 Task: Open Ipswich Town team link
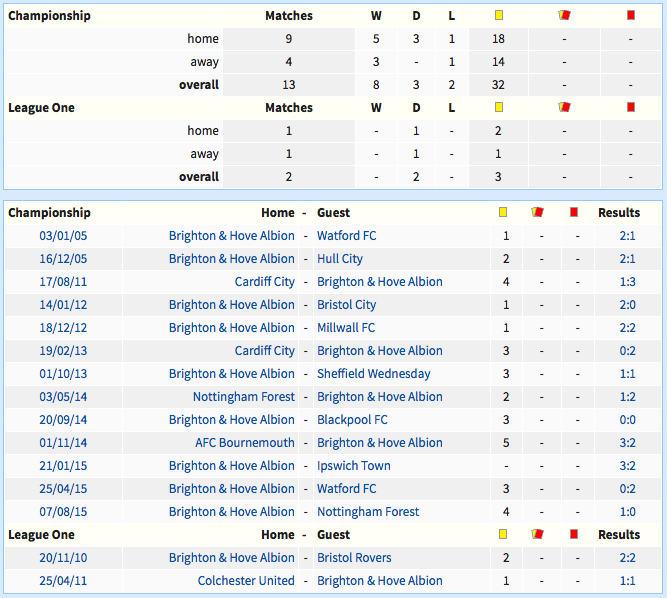coord(354,465)
